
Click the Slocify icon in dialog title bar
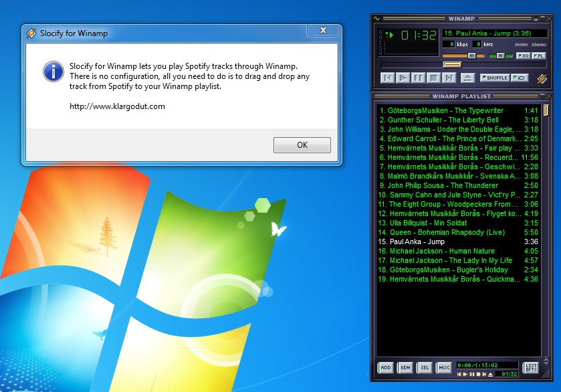(x=31, y=33)
